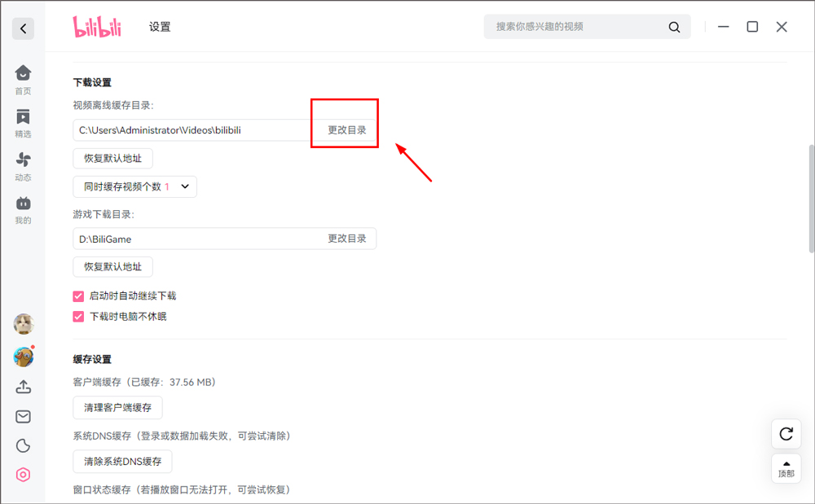This screenshot has width=815, height=504.
Task: Click the refresh icon near bottom right
Action: pyautogui.click(x=786, y=434)
